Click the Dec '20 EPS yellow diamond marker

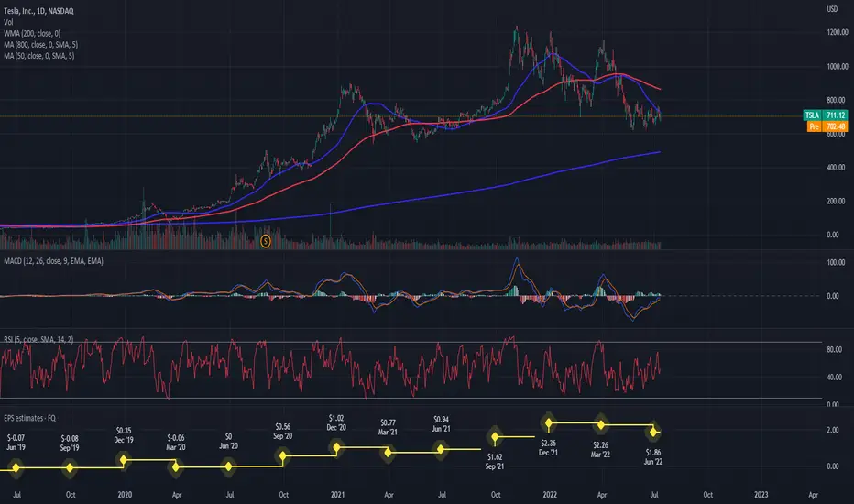point(336,448)
